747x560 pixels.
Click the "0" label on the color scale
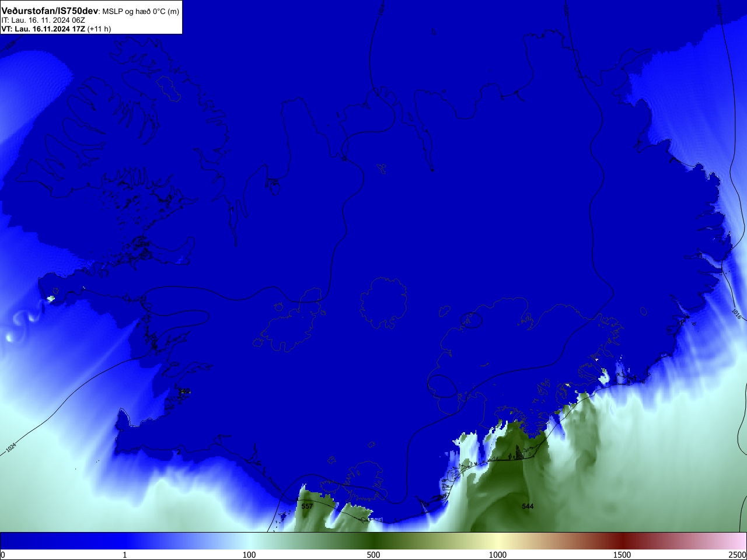pos(3,555)
